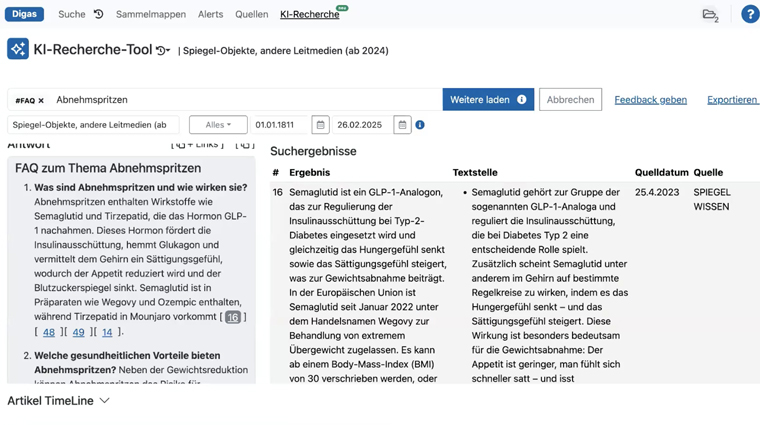Open the Feedback geben link

pos(650,100)
